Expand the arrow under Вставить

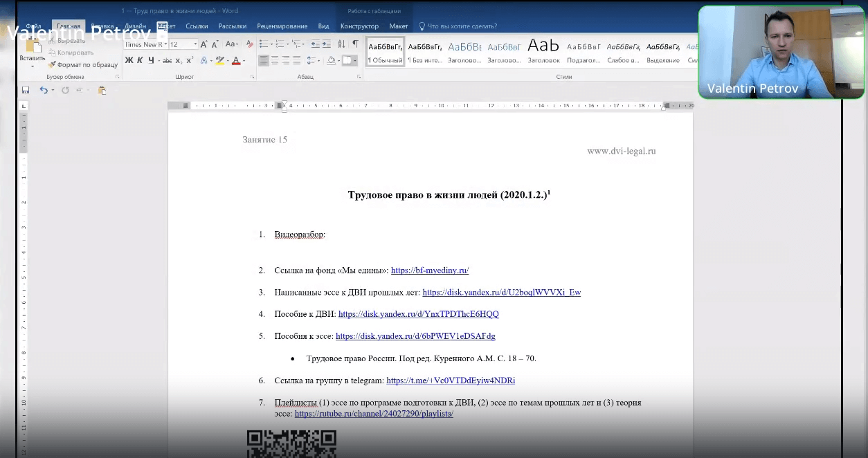33,66
